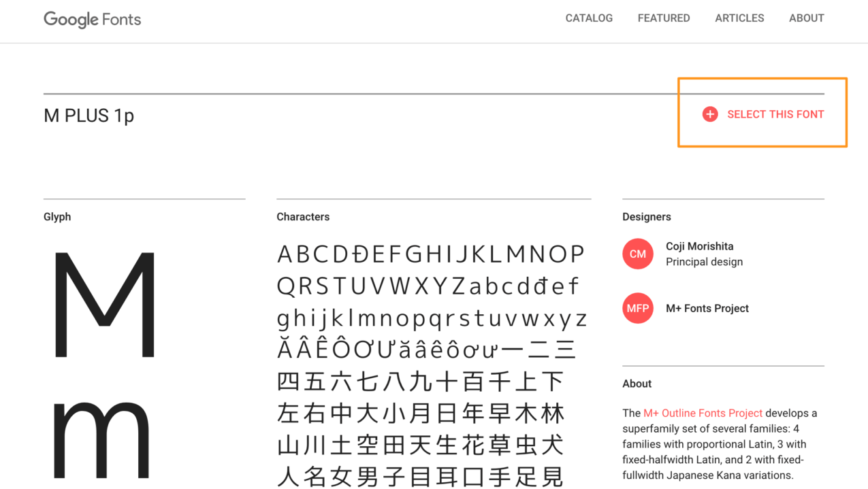Click SELECT THIS FONT button
The height and width of the screenshot is (489, 868).
point(763,114)
